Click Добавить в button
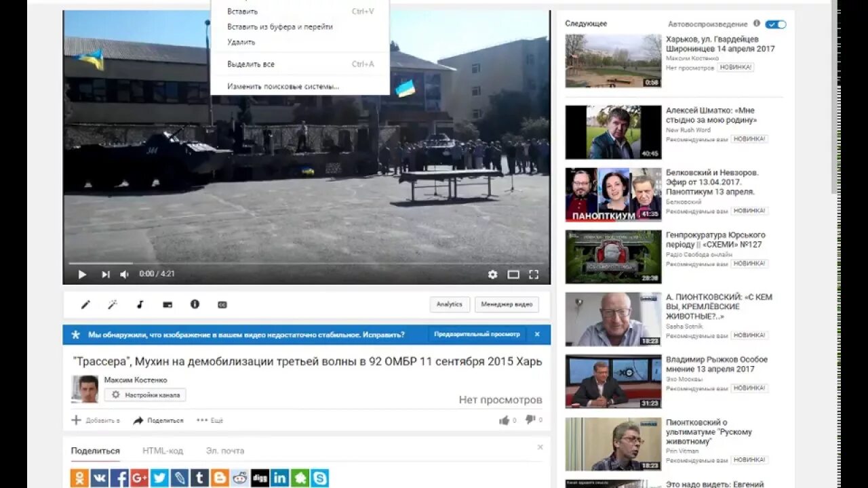868x488 pixels. click(x=96, y=420)
